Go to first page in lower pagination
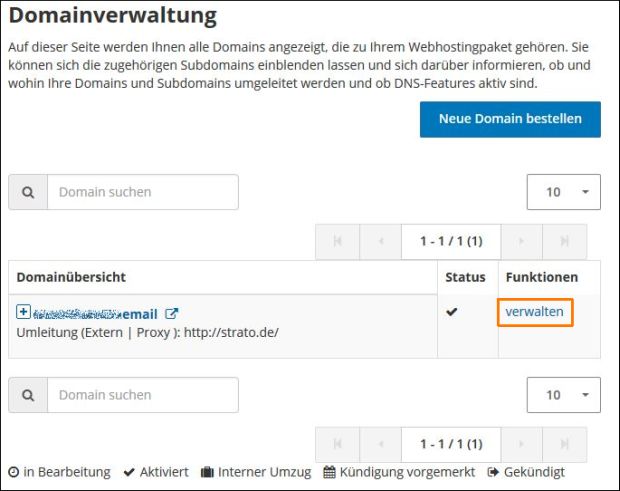The height and width of the screenshot is (491, 620). [x=337, y=444]
